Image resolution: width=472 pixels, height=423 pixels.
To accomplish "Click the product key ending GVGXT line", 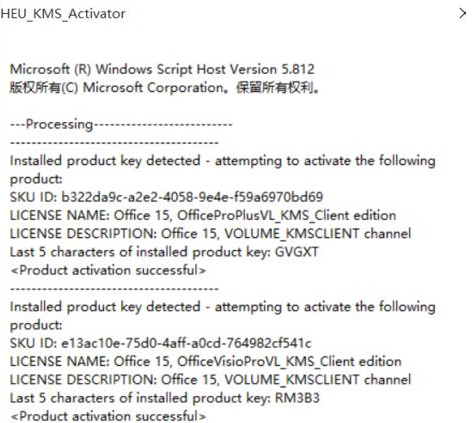I will (164, 252).
